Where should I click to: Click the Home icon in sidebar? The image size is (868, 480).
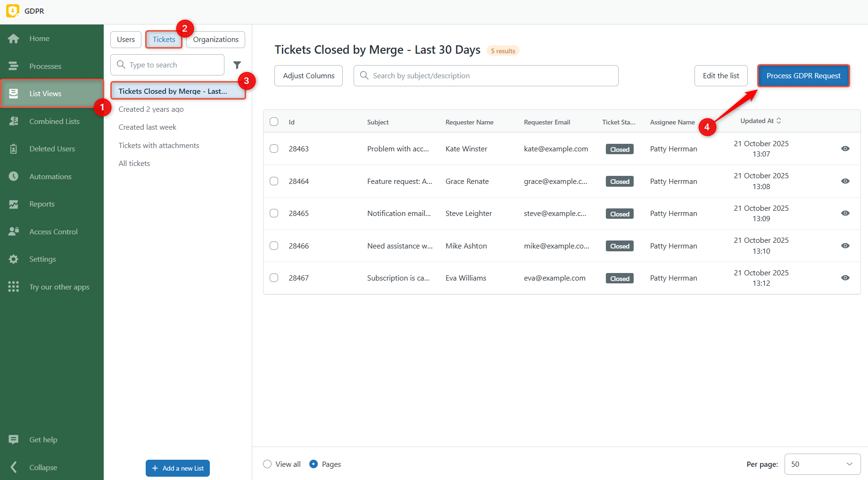[x=14, y=39]
